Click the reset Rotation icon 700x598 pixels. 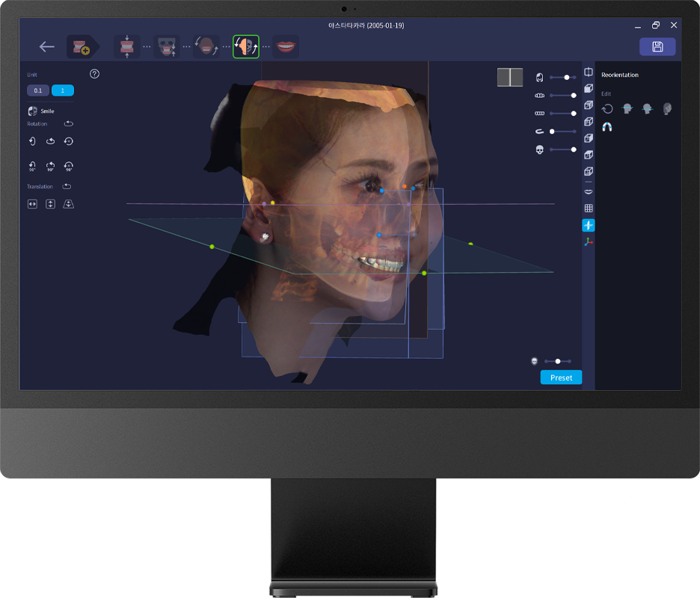tap(68, 123)
